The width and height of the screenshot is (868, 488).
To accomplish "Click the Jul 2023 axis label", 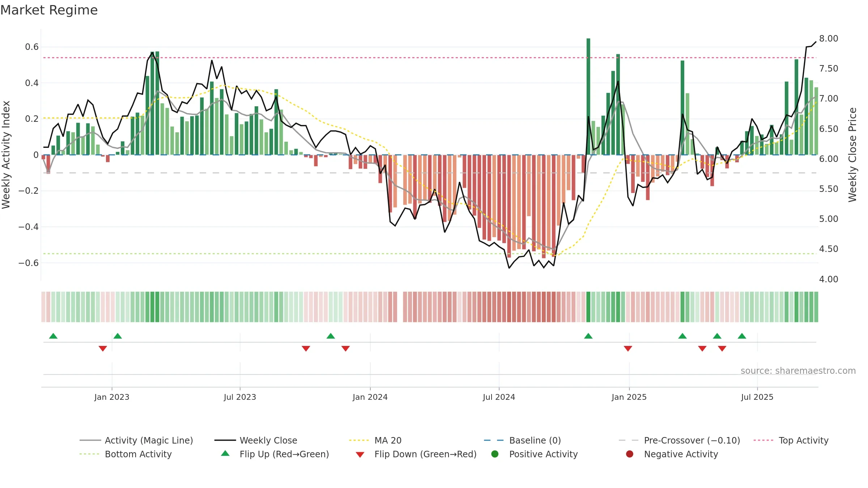I will 240,397.
